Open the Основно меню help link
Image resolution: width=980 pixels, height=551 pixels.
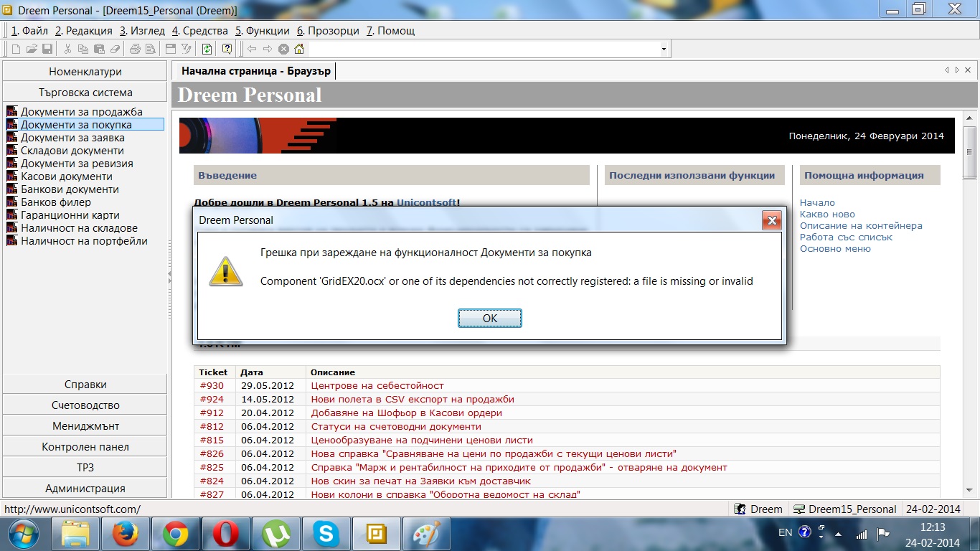tap(835, 249)
